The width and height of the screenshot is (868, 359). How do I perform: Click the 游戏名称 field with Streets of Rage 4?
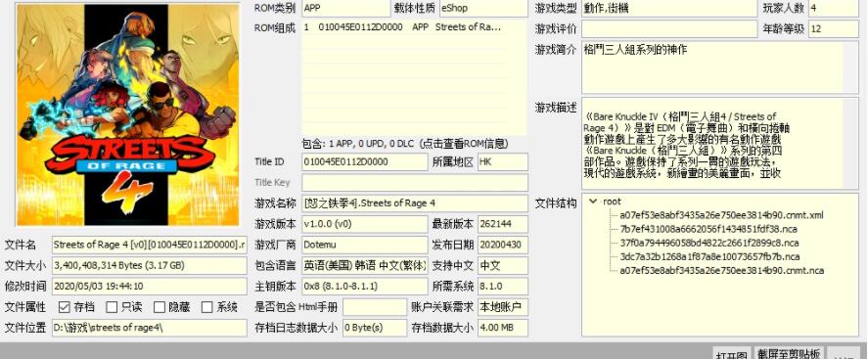(x=415, y=203)
